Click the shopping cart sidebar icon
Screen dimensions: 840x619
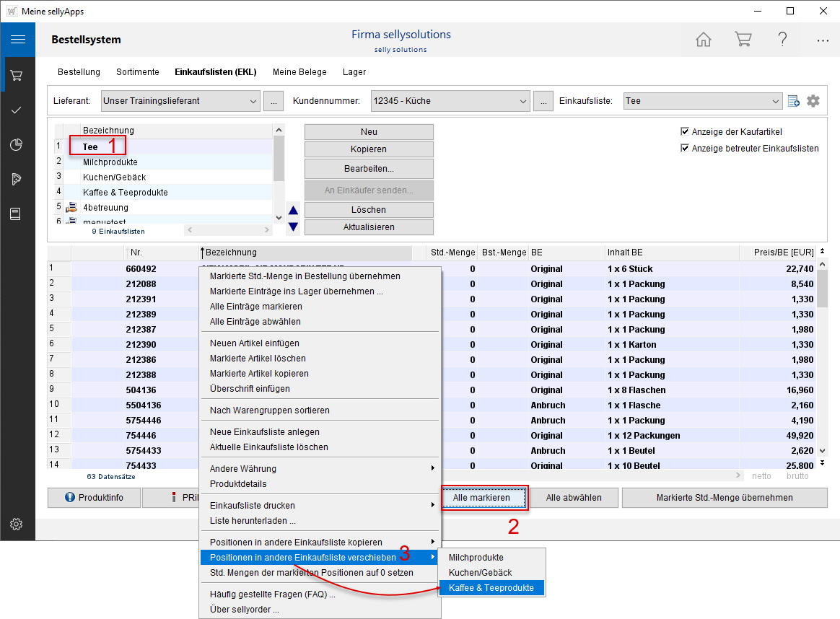[x=17, y=75]
